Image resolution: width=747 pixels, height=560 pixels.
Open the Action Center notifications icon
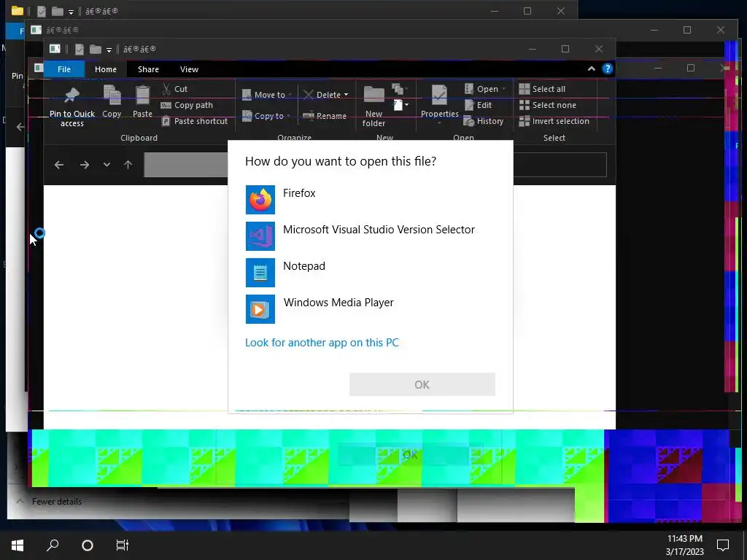(723, 545)
